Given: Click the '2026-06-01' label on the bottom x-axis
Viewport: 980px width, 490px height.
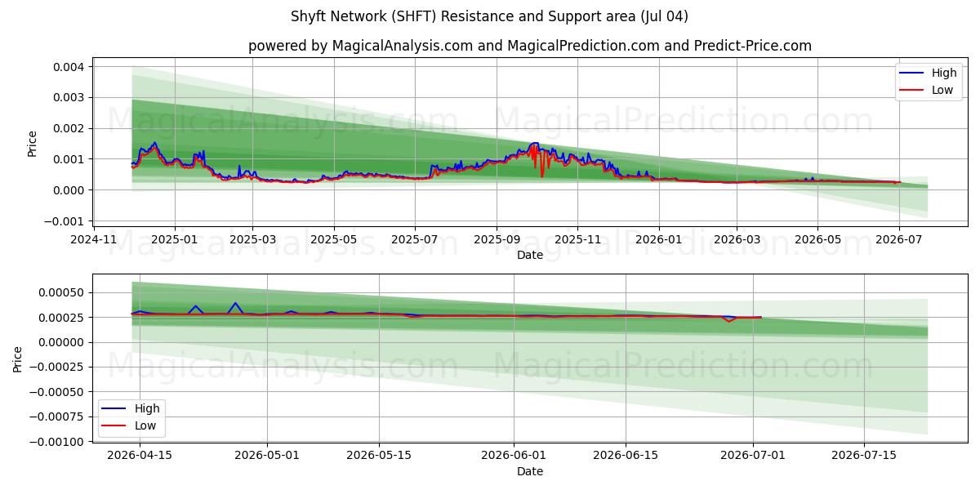Looking at the screenshot, I should [x=514, y=455].
